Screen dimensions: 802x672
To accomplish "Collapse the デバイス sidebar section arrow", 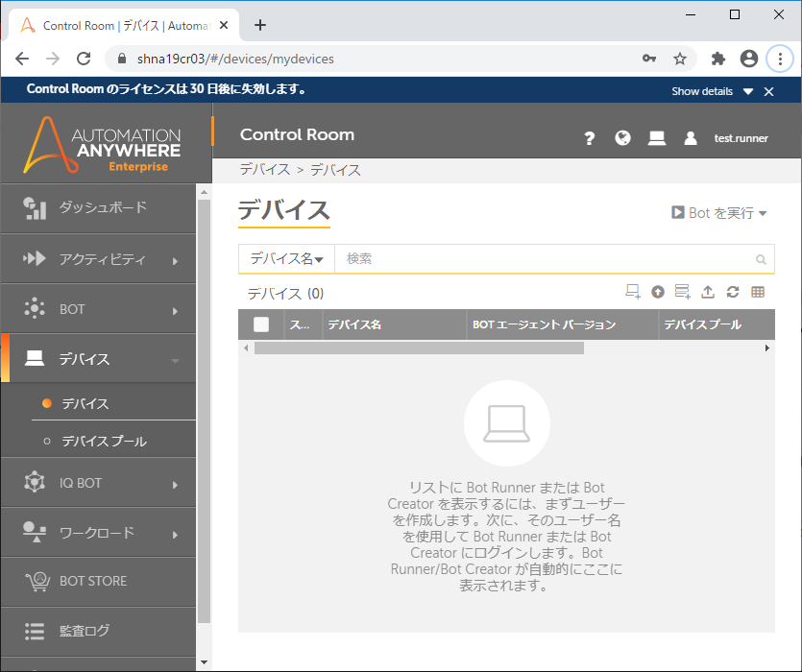I will pyautogui.click(x=175, y=361).
